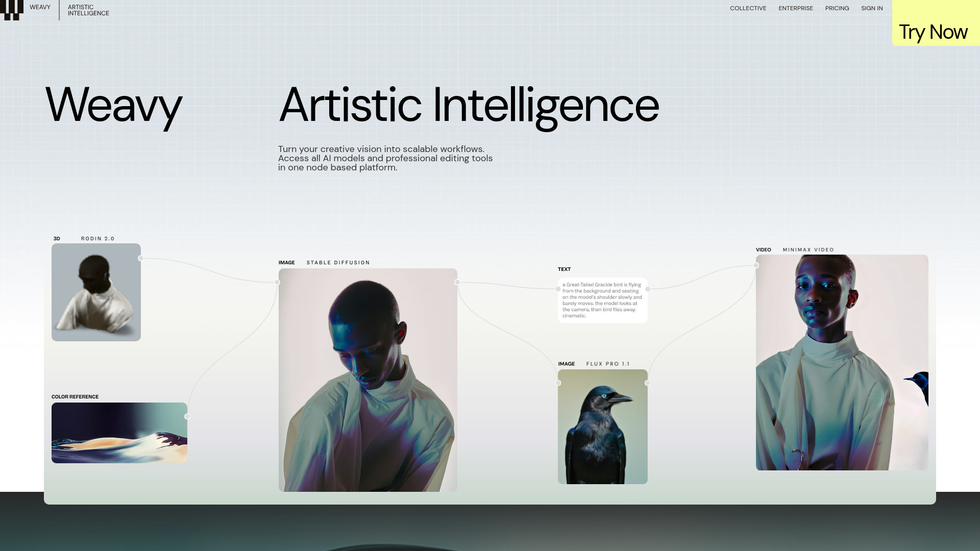
Task: Open the Enterprise page link
Action: (795, 8)
